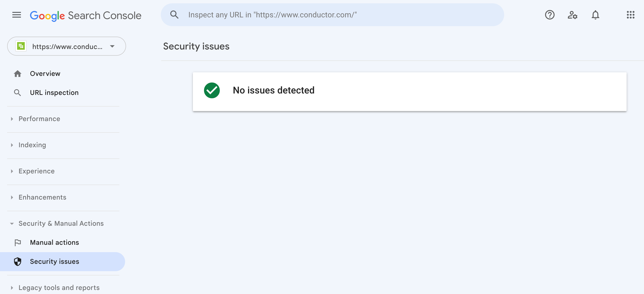Open user and permissions settings

(x=572, y=15)
